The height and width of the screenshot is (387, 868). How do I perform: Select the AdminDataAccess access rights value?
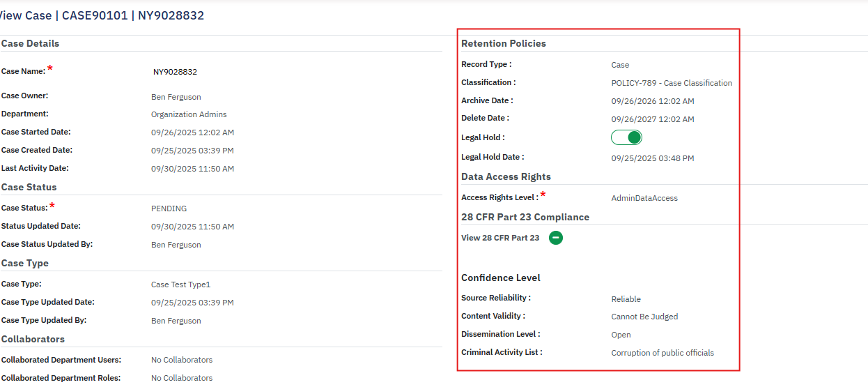tap(644, 198)
